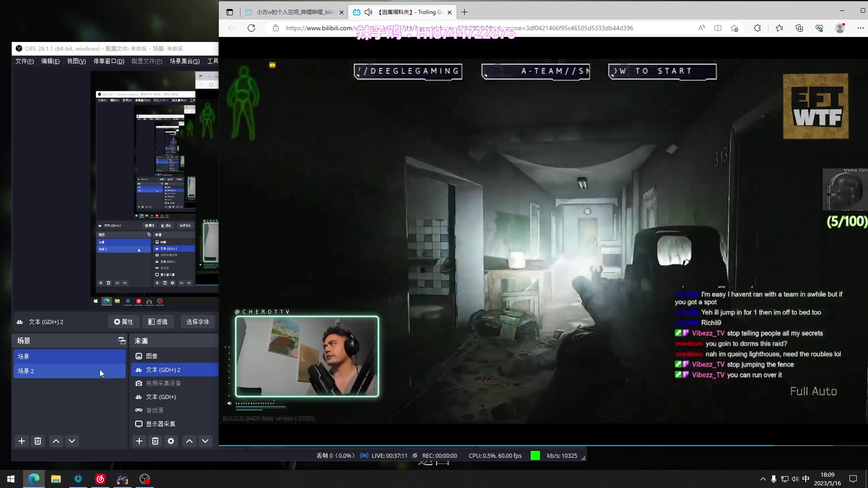Open OBS Studio from the taskbar
This screenshot has width=868, height=488.
(x=145, y=479)
